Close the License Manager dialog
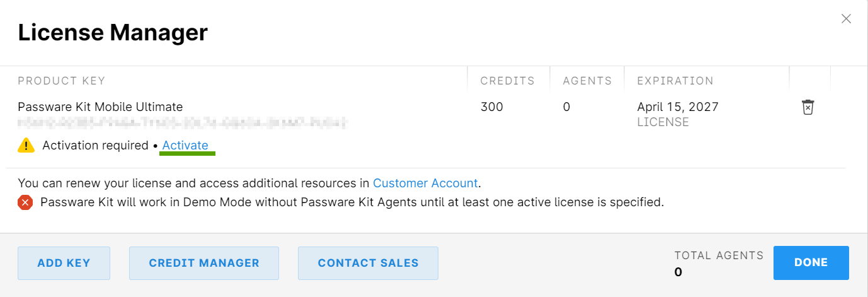The width and height of the screenshot is (868, 297). pos(846,19)
